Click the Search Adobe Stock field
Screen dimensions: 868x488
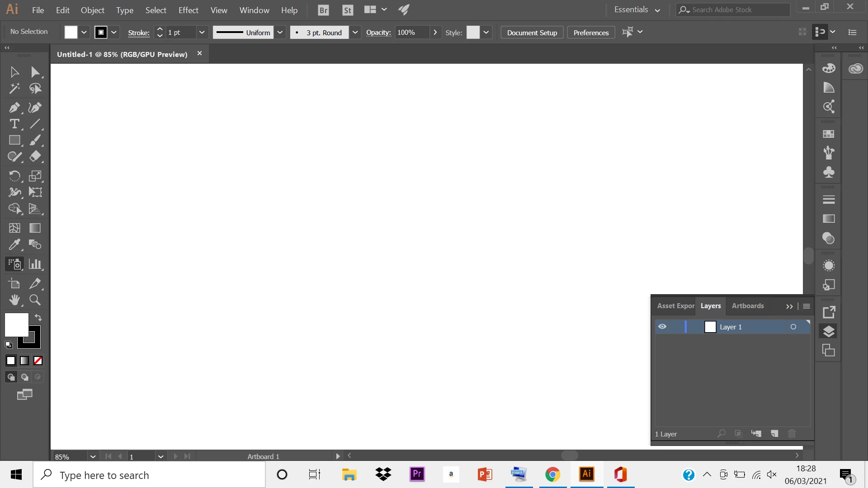point(737,10)
